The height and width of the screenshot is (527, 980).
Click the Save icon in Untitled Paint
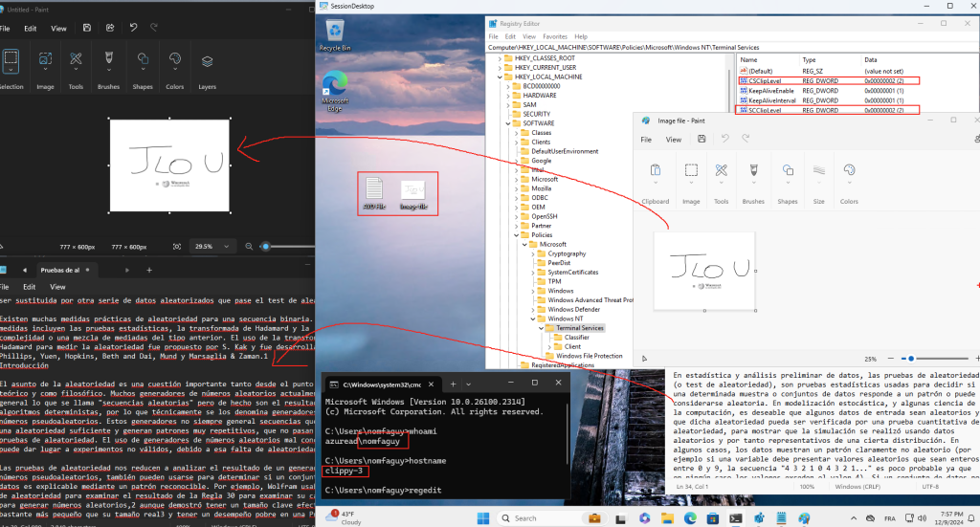(x=87, y=28)
